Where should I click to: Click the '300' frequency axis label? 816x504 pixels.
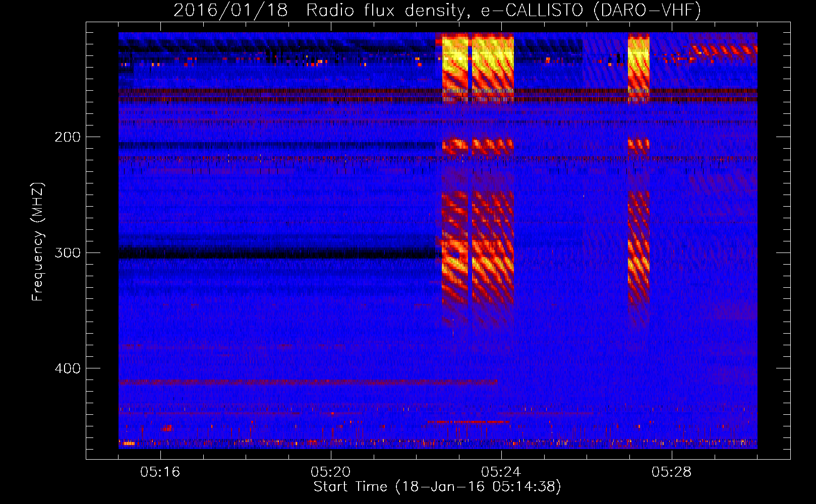[x=68, y=253]
